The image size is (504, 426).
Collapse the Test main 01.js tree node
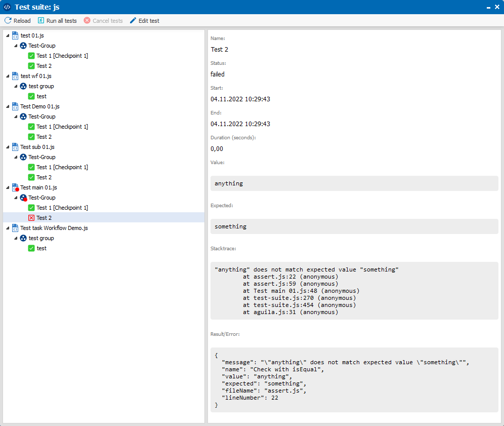click(8, 187)
